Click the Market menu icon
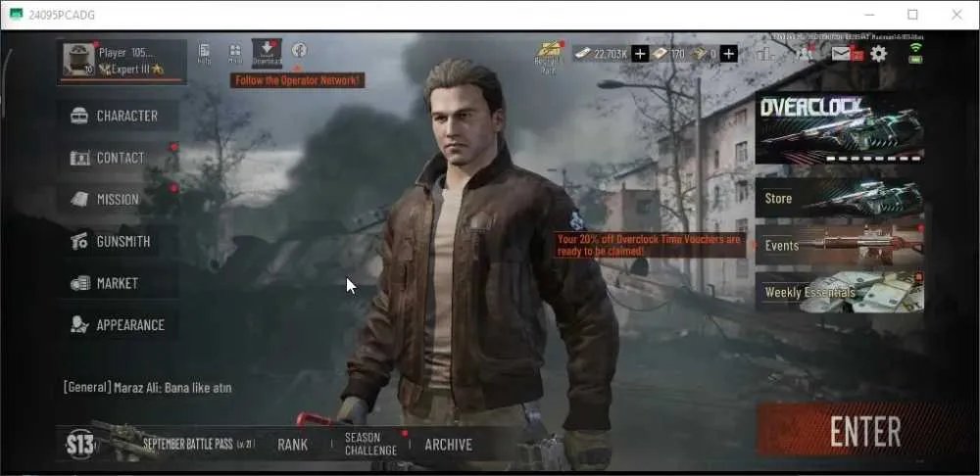 (80, 283)
